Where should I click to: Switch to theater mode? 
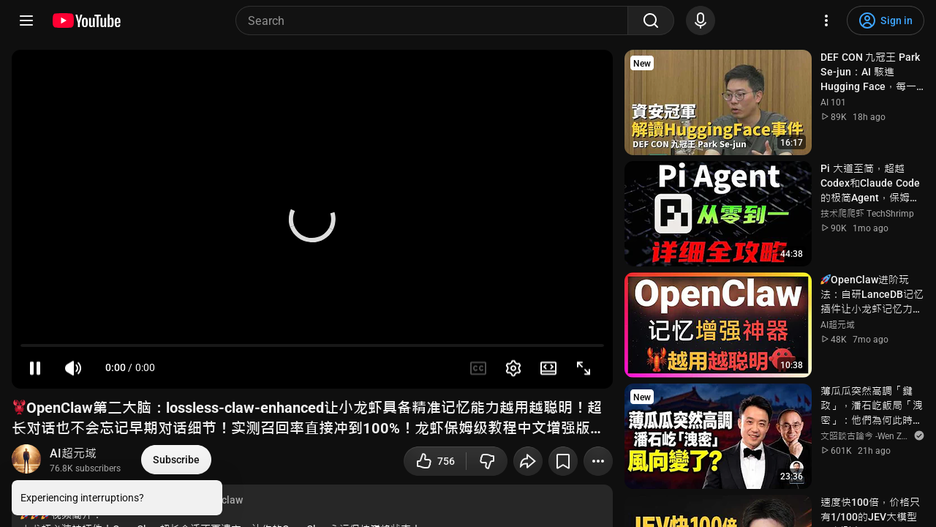(x=548, y=368)
